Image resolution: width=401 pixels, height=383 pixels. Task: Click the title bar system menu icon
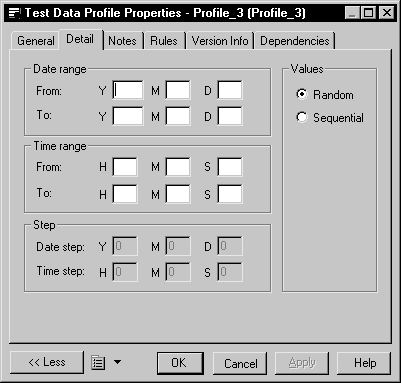[14, 13]
